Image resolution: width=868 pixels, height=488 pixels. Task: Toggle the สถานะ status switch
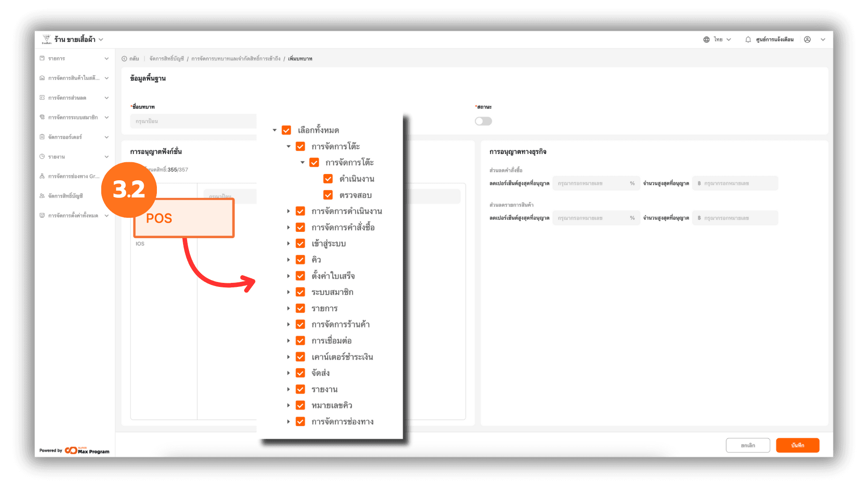click(x=483, y=121)
